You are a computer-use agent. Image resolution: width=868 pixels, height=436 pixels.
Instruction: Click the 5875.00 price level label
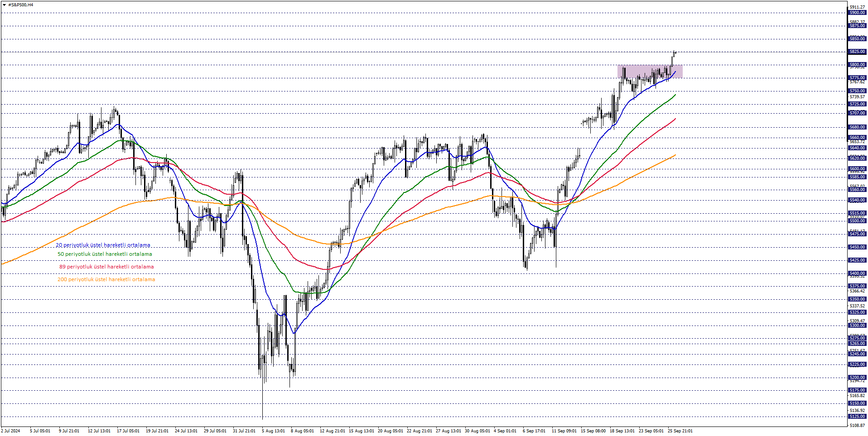click(857, 26)
